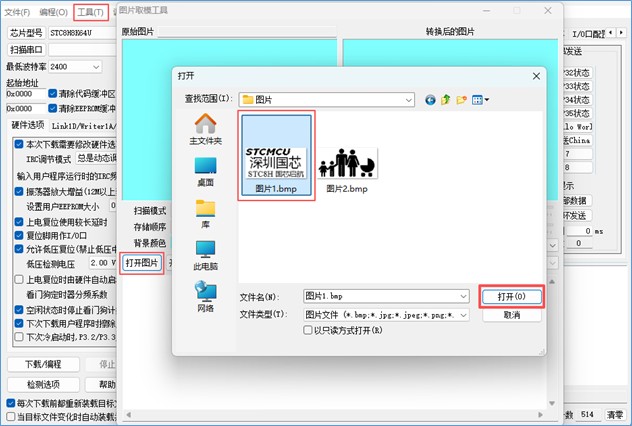Click 文件名 input field
Viewport: 632px width, 426px height.
(x=381, y=297)
